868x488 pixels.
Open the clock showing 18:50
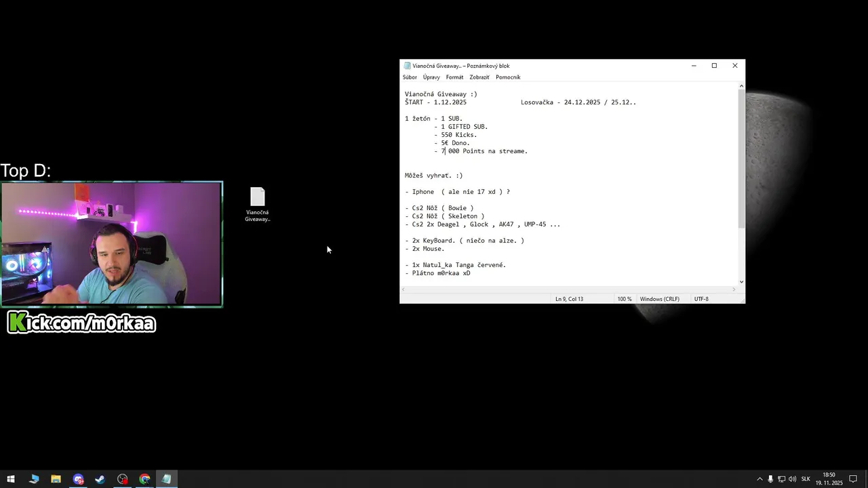tap(829, 479)
